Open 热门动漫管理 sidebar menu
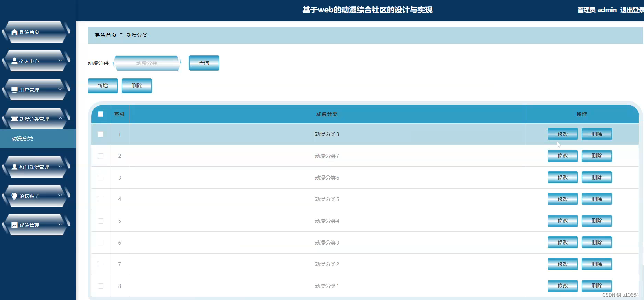The width and height of the screenshot is (644, 300). pos(36,167)
